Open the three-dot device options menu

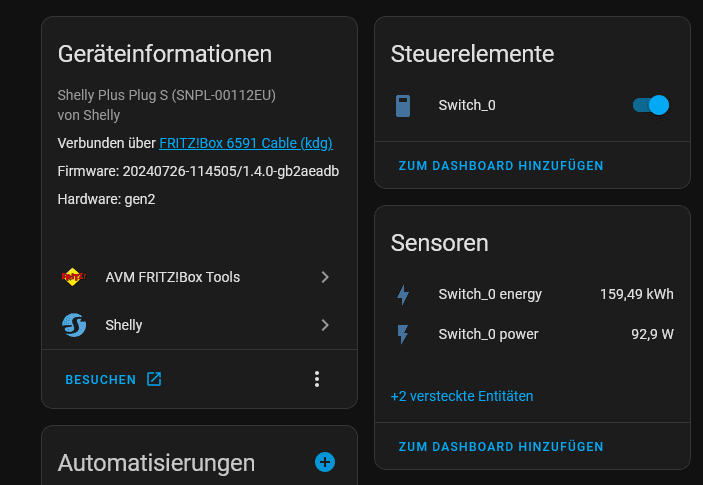pos(317,379)
